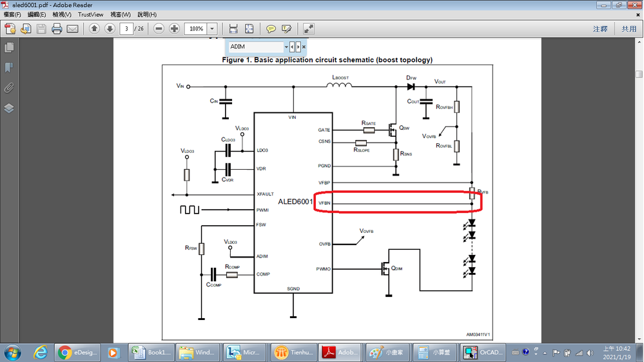The image size is (644, 362).
Task: Click the ADIM find text field
Action: point(256,47)
